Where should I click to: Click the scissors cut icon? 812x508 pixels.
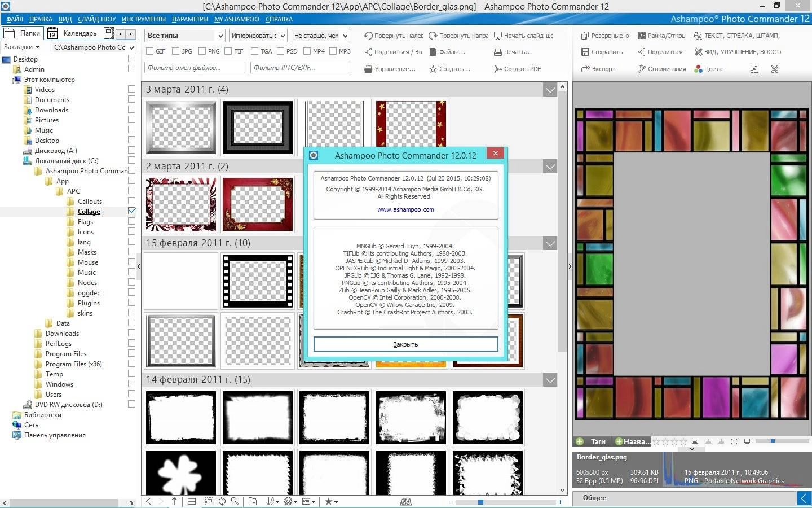click(x=775, y=69)
